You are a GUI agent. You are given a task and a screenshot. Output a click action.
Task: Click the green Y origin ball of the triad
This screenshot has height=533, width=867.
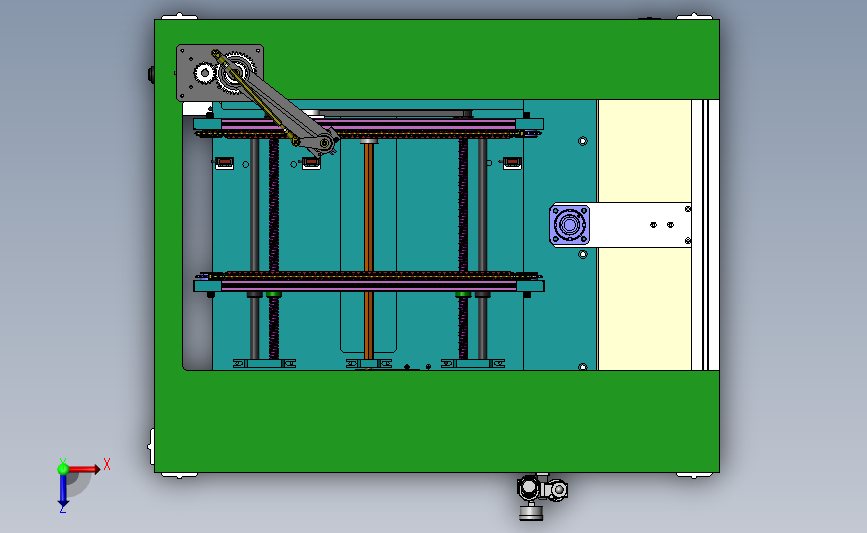(x=63, y=469)
